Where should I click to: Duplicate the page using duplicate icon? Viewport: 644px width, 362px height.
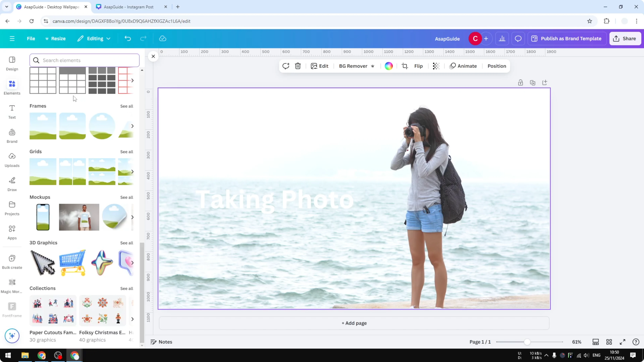(533, 82)
